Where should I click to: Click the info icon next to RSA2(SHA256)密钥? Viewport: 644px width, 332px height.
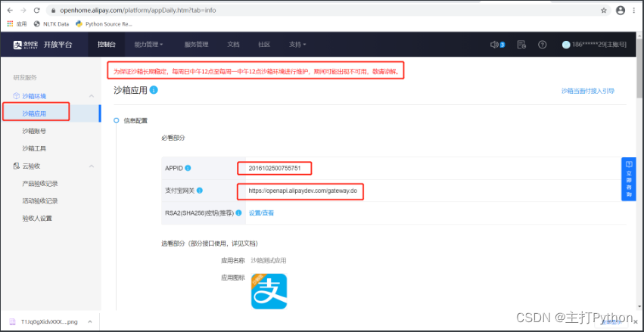[x=238, y=213]
